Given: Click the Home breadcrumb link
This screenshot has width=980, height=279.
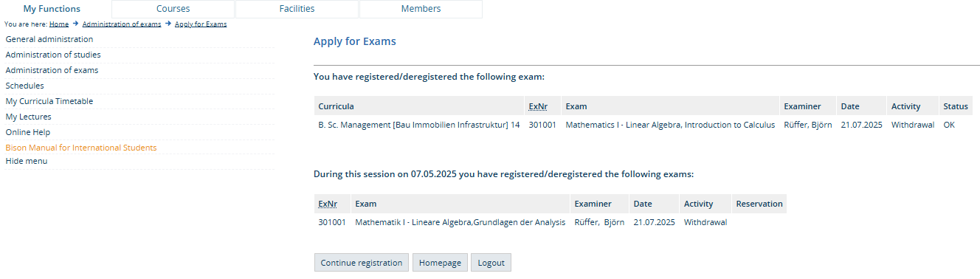Looking at the screenshot, I should [59, 24].
